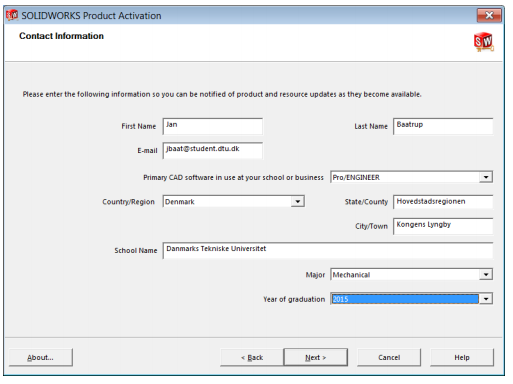Expand the Year of graduation dropdown arrow
This screenshot has height=384, width=513.
[x=486, y=299]
